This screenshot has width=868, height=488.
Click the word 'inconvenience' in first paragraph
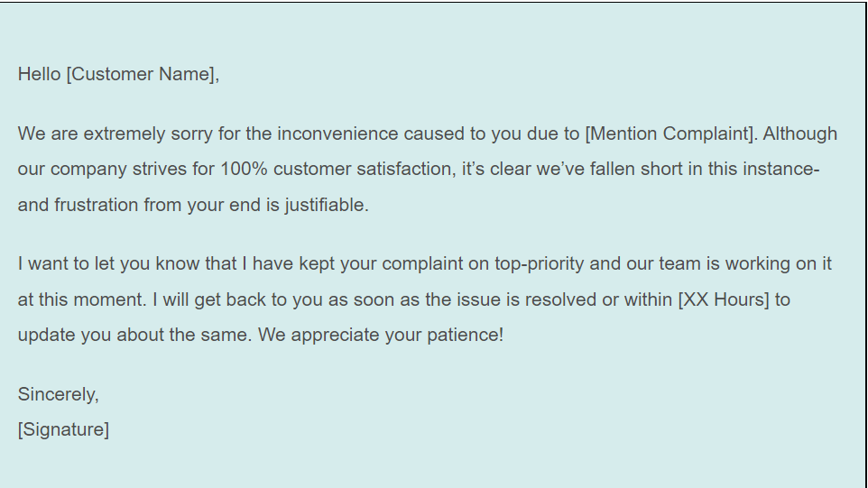(337, 134)
